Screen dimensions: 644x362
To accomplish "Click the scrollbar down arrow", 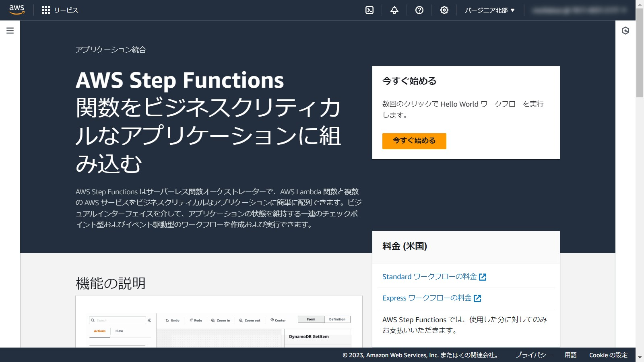I will (640, 357).
